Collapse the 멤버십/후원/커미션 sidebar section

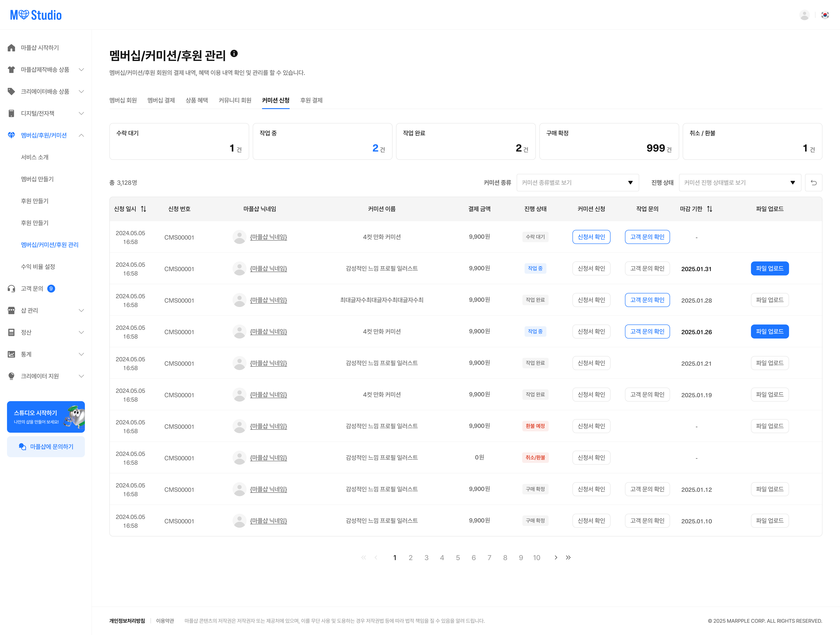coord(81,135)
